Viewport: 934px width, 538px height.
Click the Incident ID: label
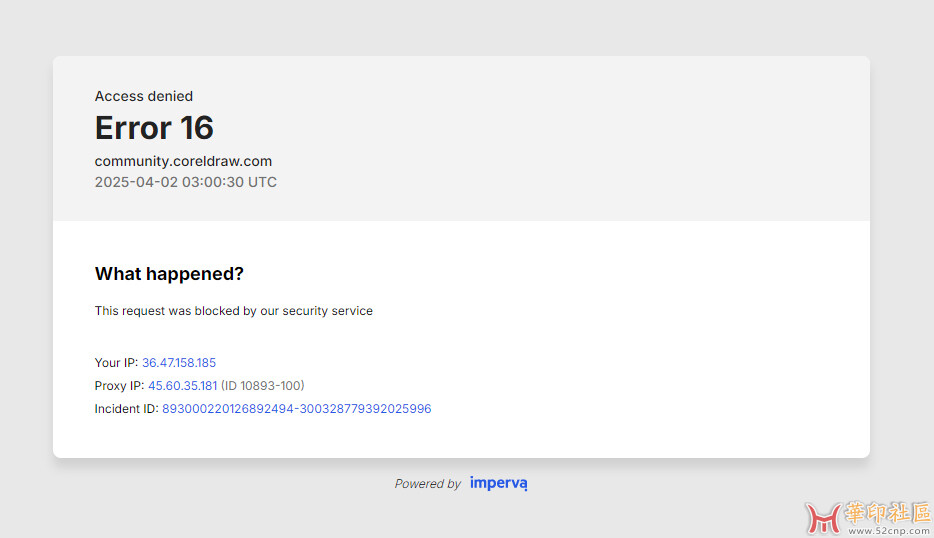coord(126,409)
